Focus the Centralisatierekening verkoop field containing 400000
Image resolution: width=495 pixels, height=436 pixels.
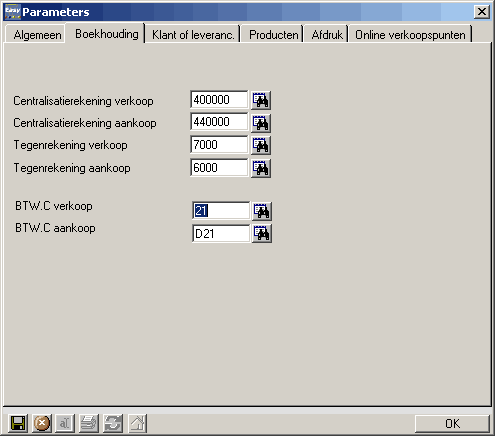[x=219, y=100]
